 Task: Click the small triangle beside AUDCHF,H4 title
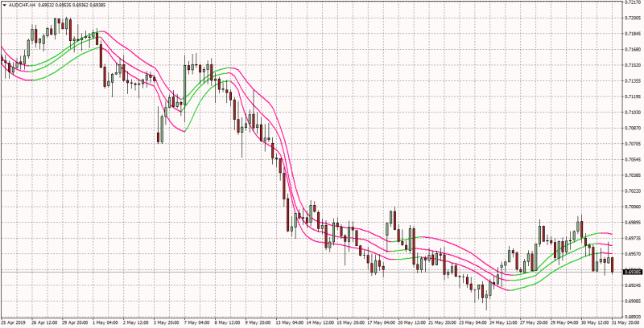[5, 5]
